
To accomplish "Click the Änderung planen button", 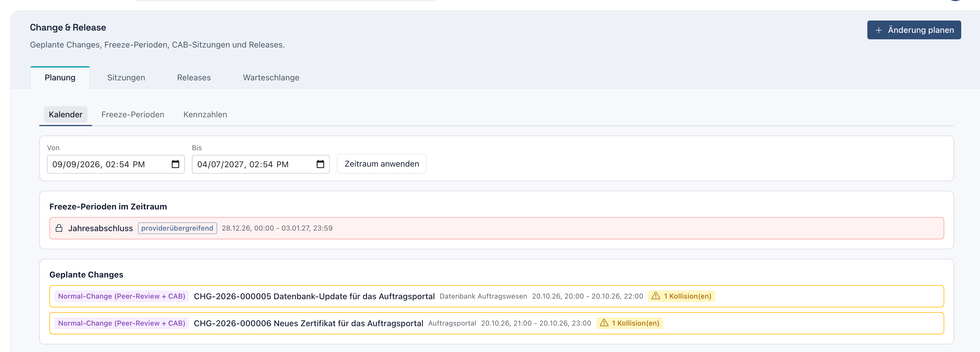I will coord(914,30).
